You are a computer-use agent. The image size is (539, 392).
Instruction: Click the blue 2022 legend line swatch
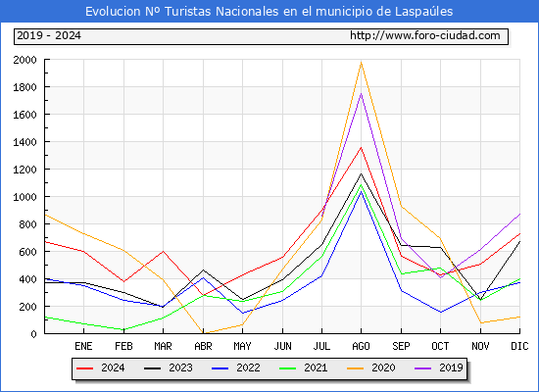220,368
